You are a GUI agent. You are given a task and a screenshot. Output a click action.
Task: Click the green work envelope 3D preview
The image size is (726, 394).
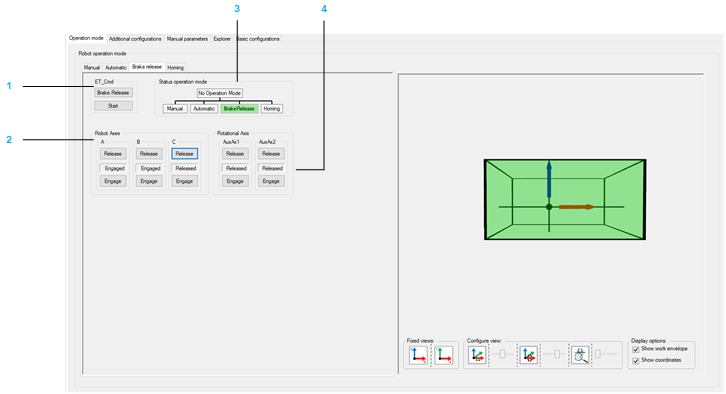(x=565, y=200)
